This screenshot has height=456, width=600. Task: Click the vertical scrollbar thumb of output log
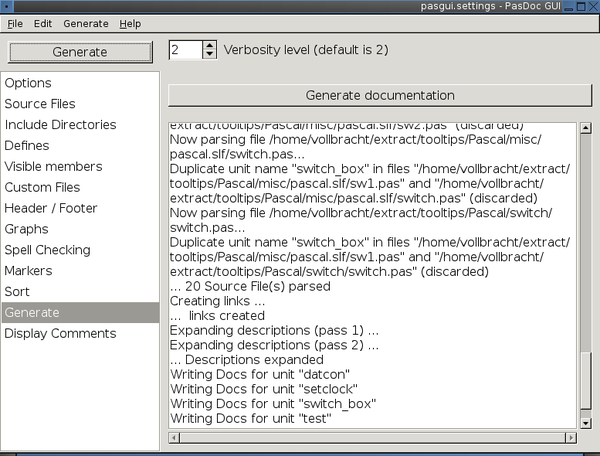pyautogui.click(x=585, y=381)
